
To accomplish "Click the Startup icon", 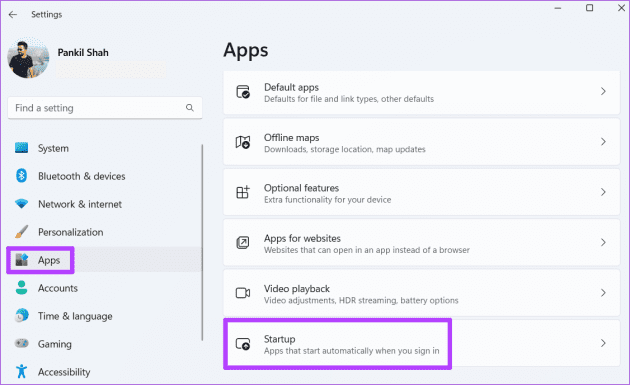I will tap(243, 344).
